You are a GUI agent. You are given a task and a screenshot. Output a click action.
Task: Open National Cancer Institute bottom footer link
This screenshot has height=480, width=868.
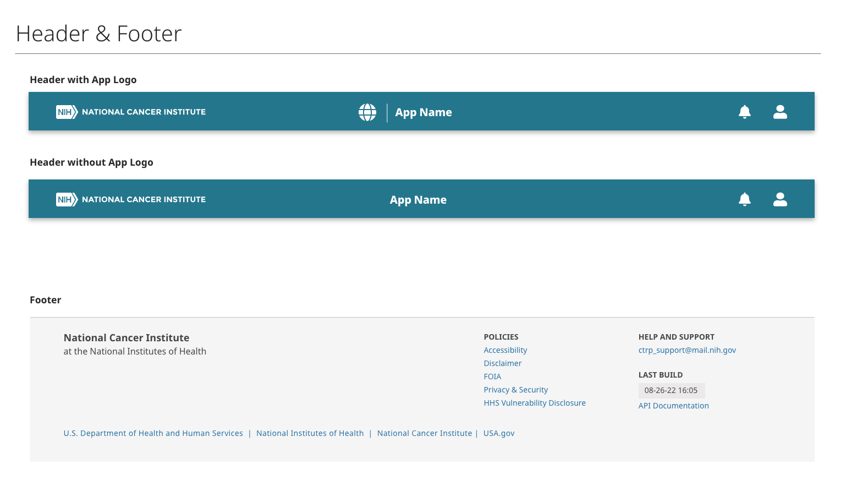(x=425, y=433)
